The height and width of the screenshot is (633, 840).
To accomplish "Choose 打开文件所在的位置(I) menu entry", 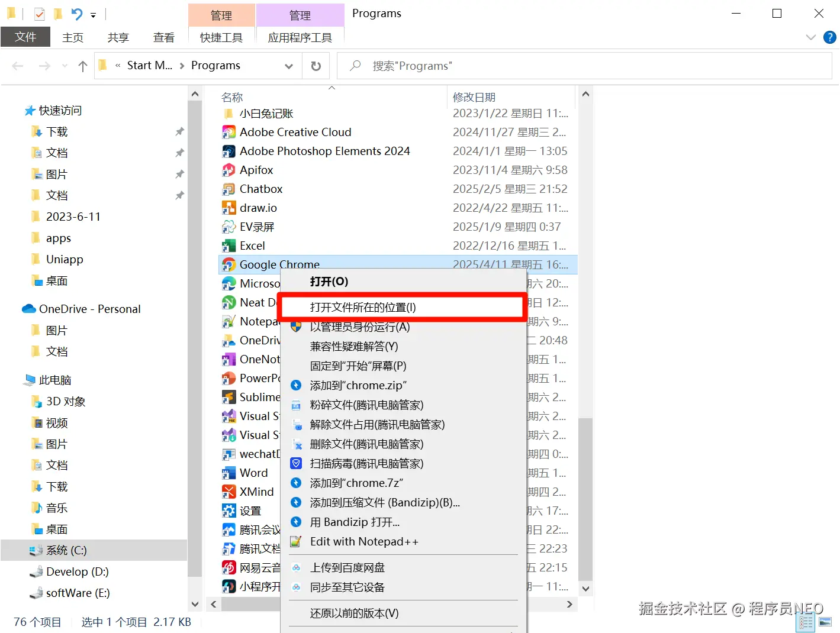I will coord(403,307).
